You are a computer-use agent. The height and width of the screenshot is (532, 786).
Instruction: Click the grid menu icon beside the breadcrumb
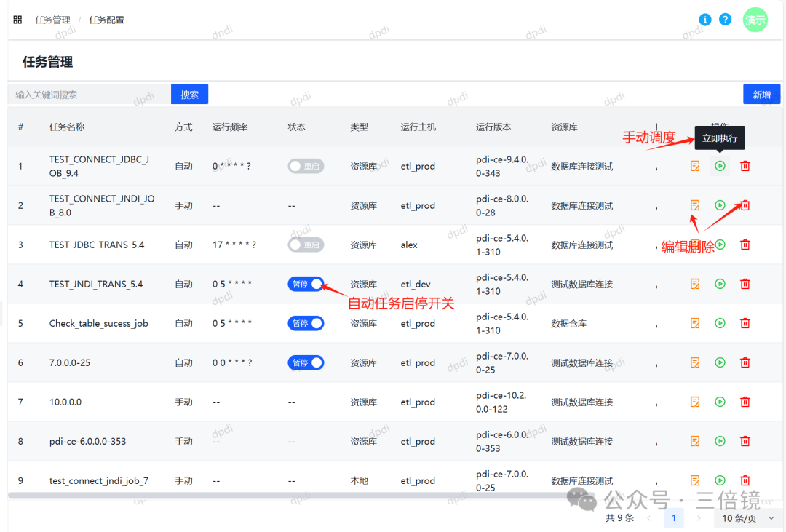[17, 20]
